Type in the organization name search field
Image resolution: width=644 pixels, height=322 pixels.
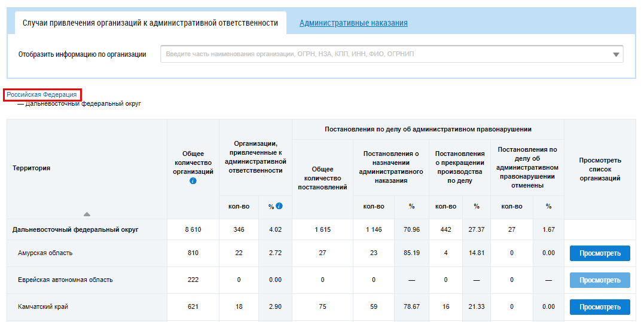pyautogui.click(x=383, y=54)
